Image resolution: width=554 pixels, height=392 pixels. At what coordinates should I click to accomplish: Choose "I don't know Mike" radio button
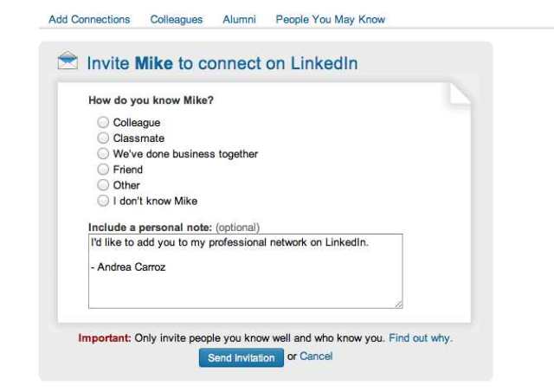(x=104, y=201)
